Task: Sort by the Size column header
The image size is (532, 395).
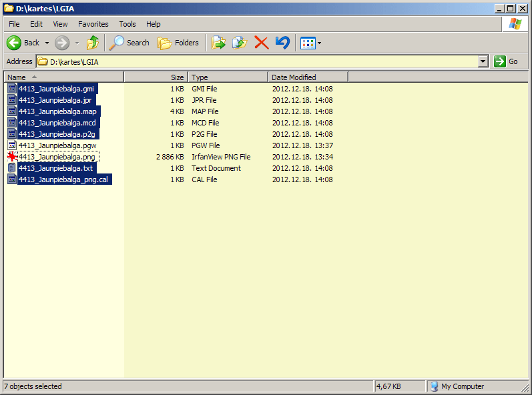Action: click(156, 77)
